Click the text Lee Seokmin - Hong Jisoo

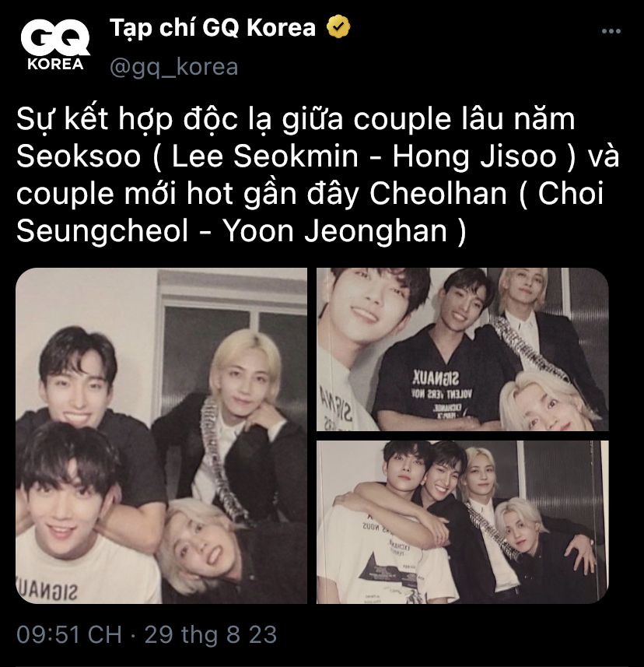[x=364, y=156]
